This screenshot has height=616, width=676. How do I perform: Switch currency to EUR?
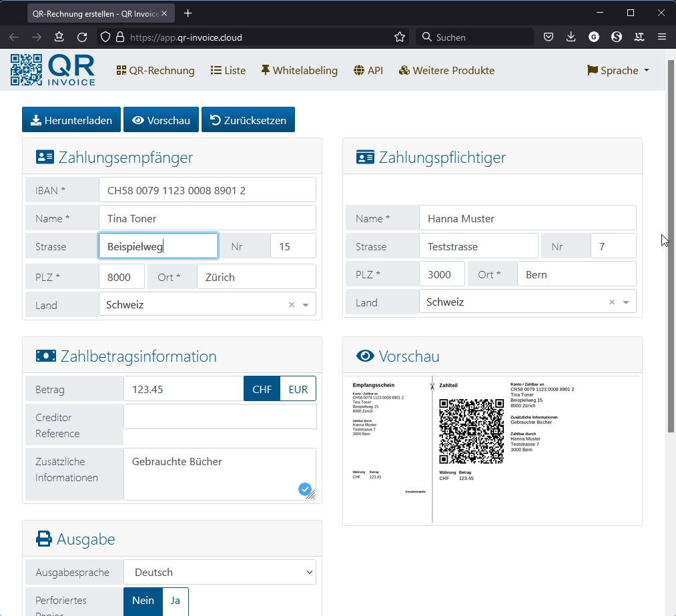(x=298, y=389)
